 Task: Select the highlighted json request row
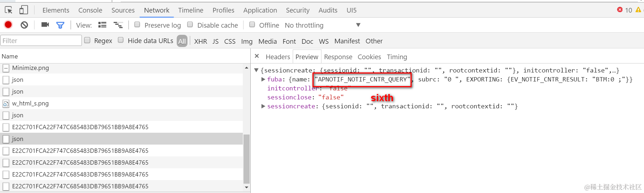[121, 139]
